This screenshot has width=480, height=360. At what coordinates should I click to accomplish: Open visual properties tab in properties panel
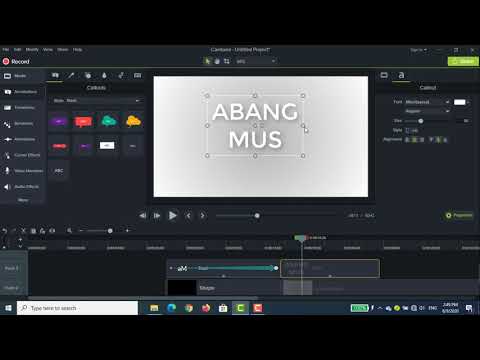pyautogui.click(x=384, y=75)
